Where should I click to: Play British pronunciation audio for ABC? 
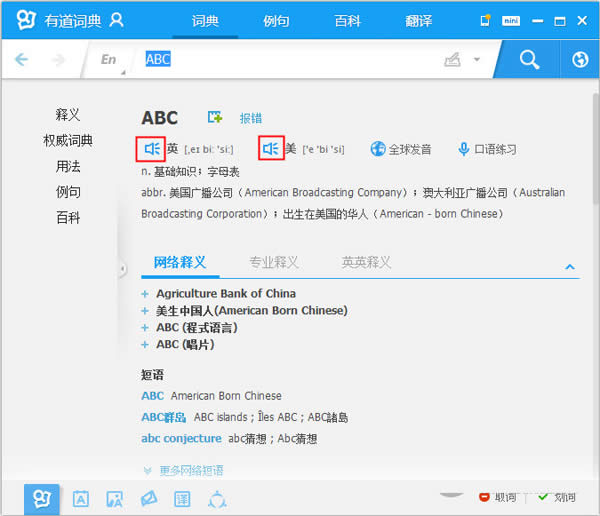(x=152, y=149)
